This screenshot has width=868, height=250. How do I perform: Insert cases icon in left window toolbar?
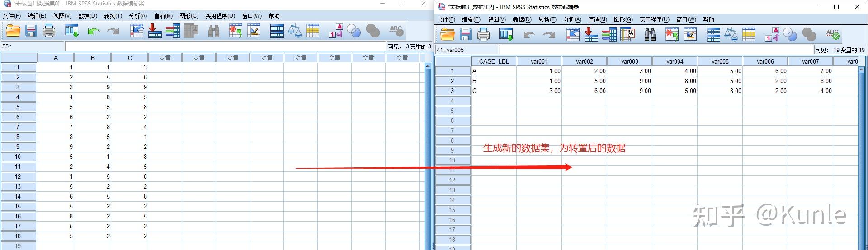pos(236,31)
